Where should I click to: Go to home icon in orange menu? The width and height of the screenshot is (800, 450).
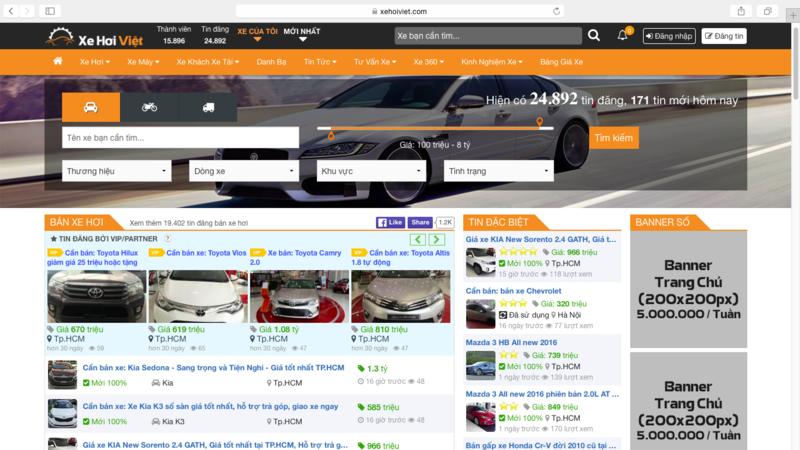click(x=58, y=61)
